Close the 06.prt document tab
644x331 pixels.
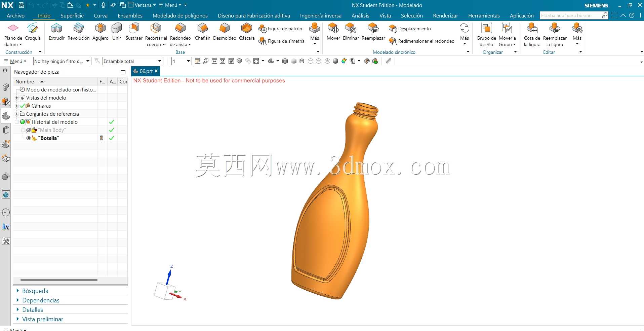(156, 71)
